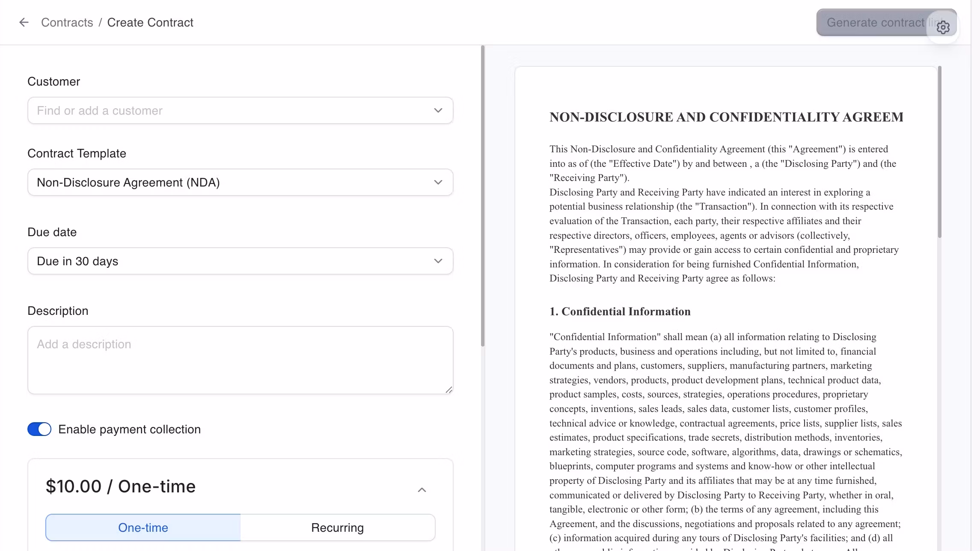Click the '1. Confidential Information' section heading
Screen dimensions: 980x551
620,311
